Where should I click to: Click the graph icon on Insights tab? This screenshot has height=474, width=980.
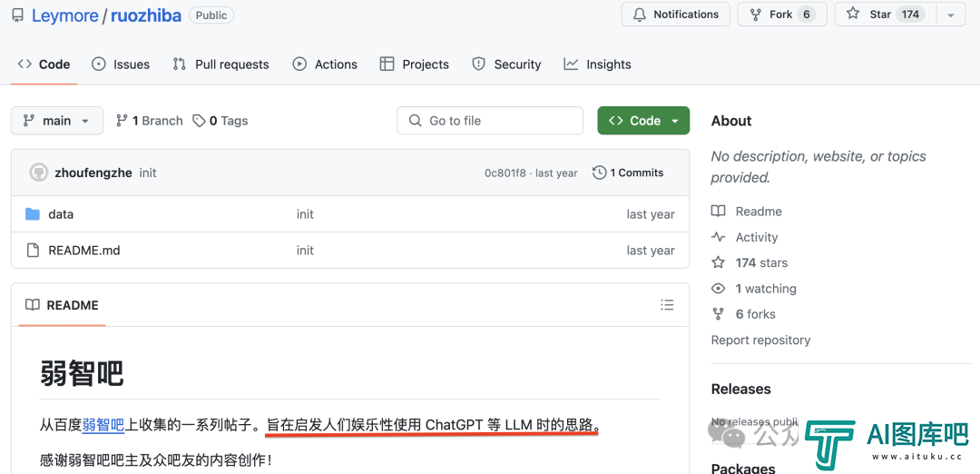coord(571,64)
